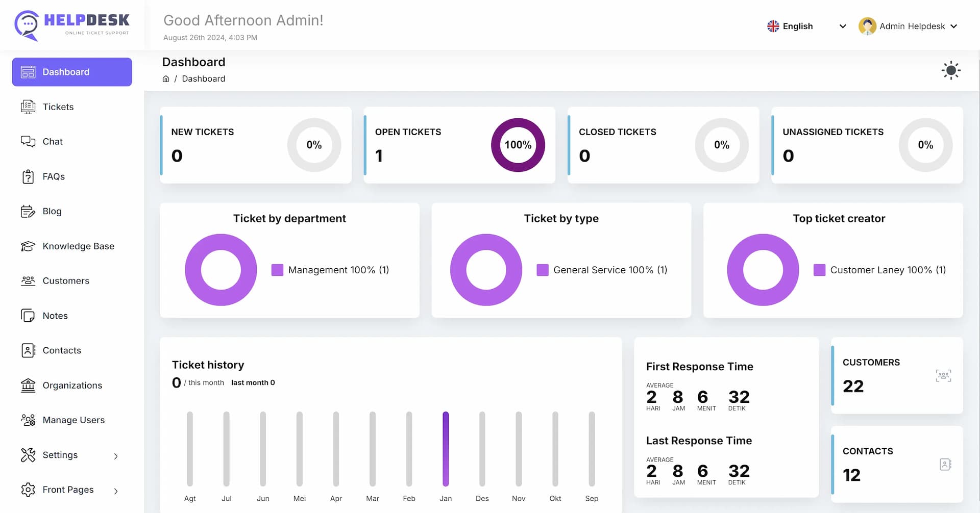Click the Open Tickets 100% progress ring
Image resolution: width=980 pixels, height=513 pixels.
518,145
